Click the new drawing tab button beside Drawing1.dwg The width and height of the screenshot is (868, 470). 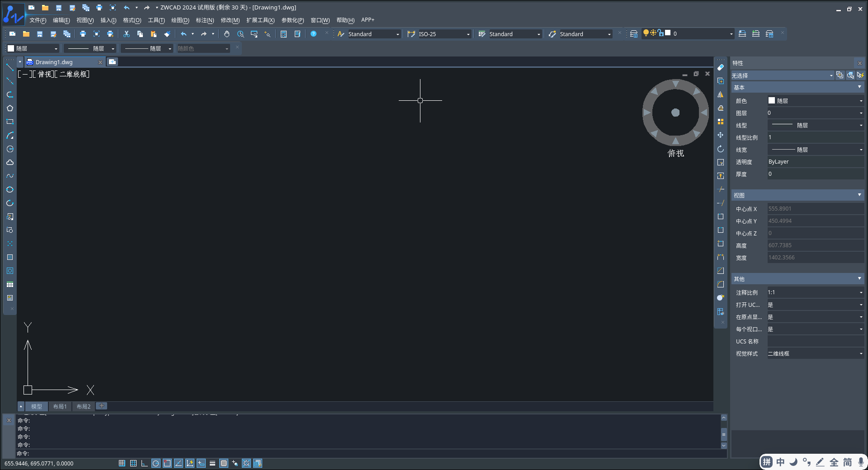(113, 62)
